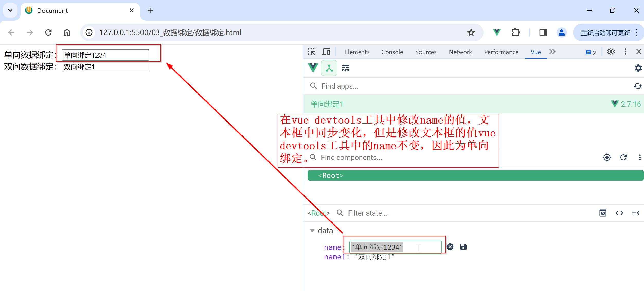Switch to the Console tab

(x=392, y=52)
